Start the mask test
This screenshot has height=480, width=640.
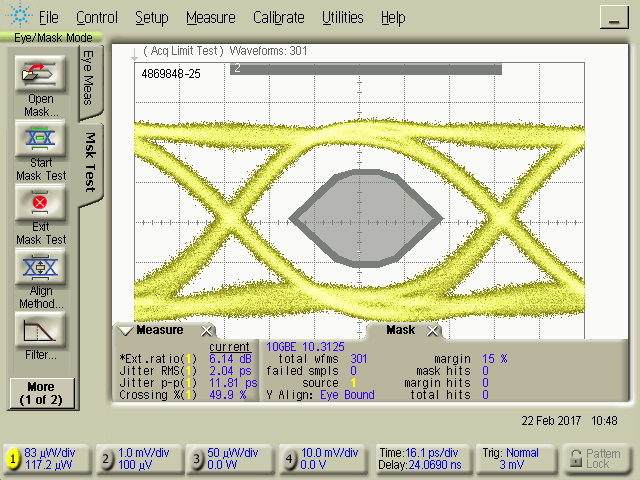click(41, 138)
